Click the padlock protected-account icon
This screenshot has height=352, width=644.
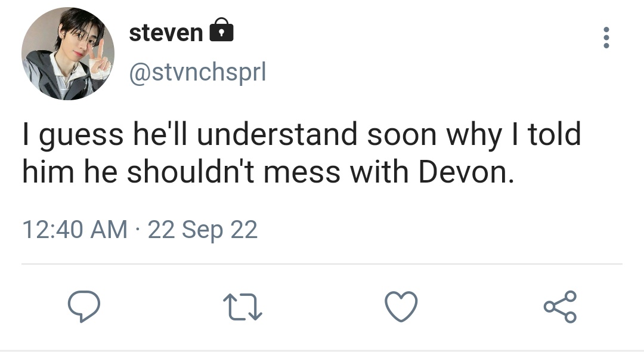point(221,30)
